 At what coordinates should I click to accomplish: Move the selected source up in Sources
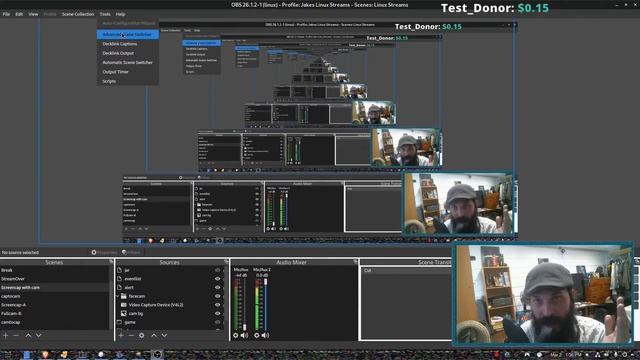click(x=154, y=336)
